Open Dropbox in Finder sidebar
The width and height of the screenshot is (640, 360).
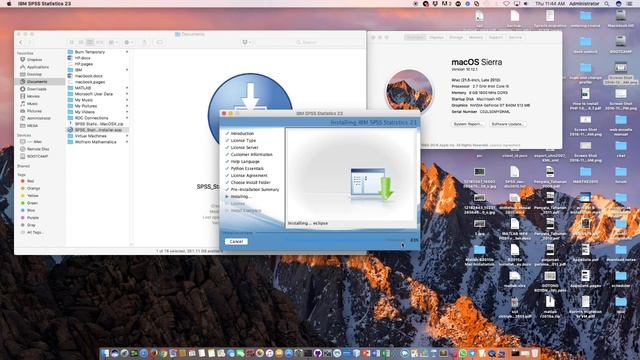click(x=34, y=60)
